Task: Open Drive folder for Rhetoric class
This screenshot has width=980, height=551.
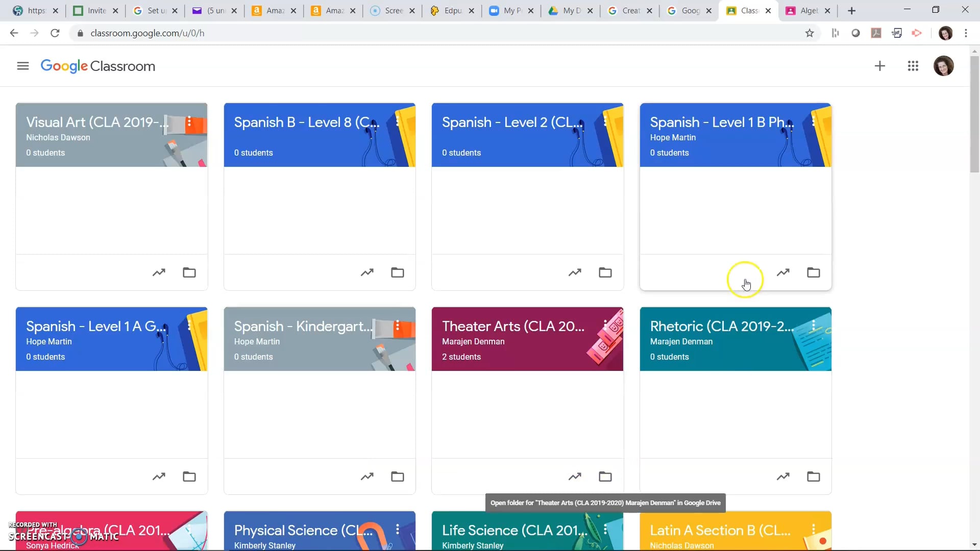Action: pos(814,477)
